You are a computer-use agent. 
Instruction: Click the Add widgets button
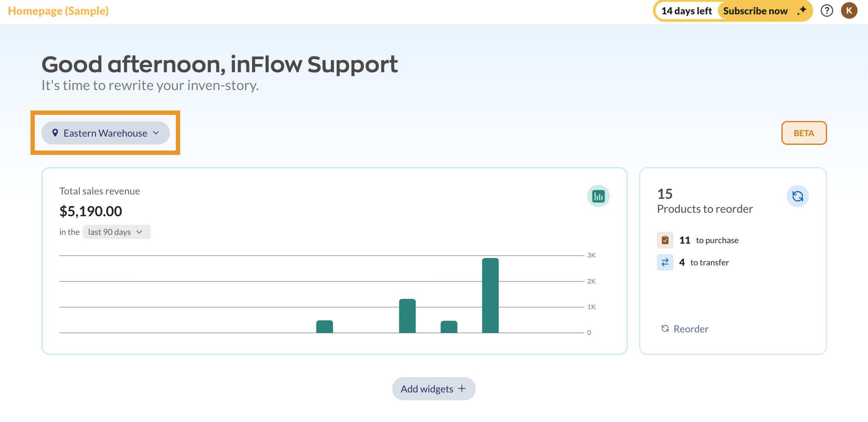pos(434,389)
